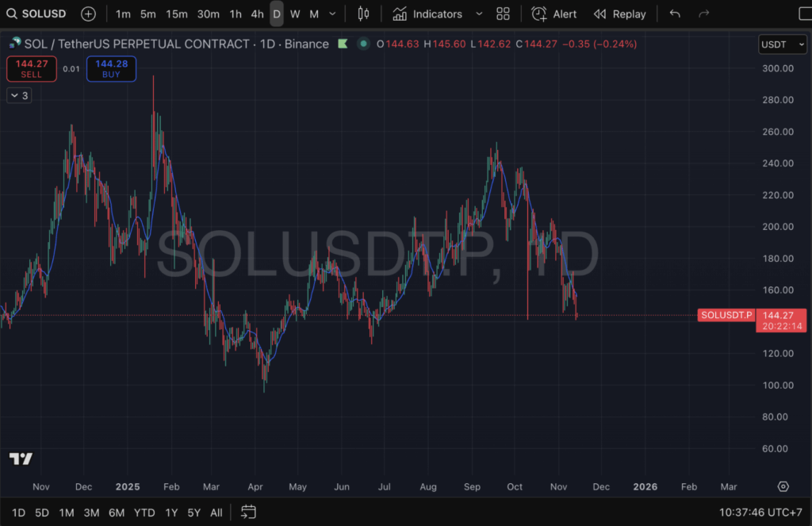Screen dimensions: 812x526
Task: Expand the time interval dropdown chevron
Action: (332, 14)
